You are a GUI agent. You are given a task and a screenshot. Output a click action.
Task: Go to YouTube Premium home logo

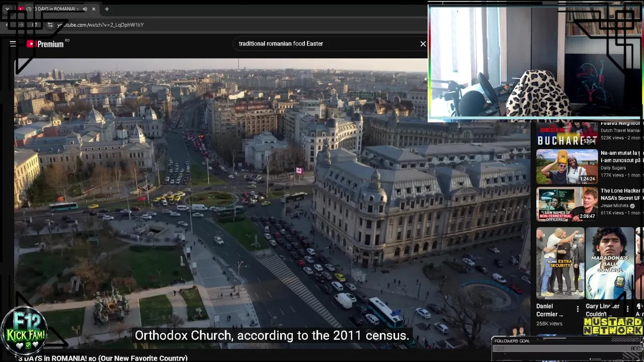point(45,44)
